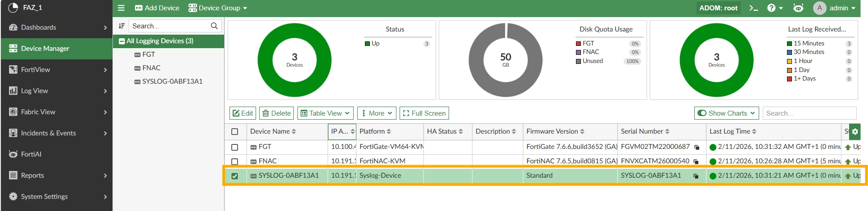Click the Incidents & Events sidebar icon
Image resolution: width=868 pixels, height=211 pixels.
[13, 133]
